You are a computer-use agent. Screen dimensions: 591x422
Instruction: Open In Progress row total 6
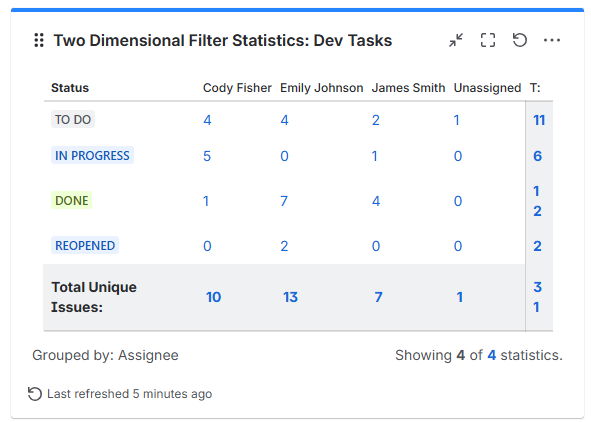(x=538, y=156)
